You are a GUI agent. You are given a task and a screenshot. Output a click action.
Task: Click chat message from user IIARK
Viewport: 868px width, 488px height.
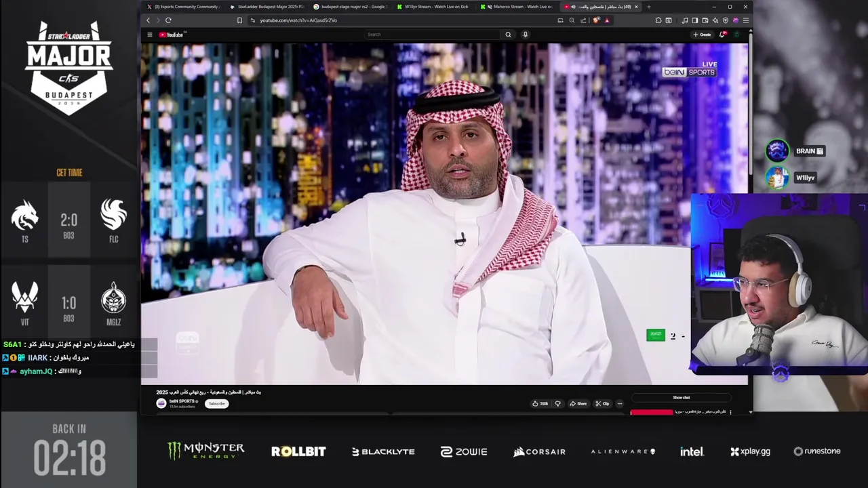(46, 358)
